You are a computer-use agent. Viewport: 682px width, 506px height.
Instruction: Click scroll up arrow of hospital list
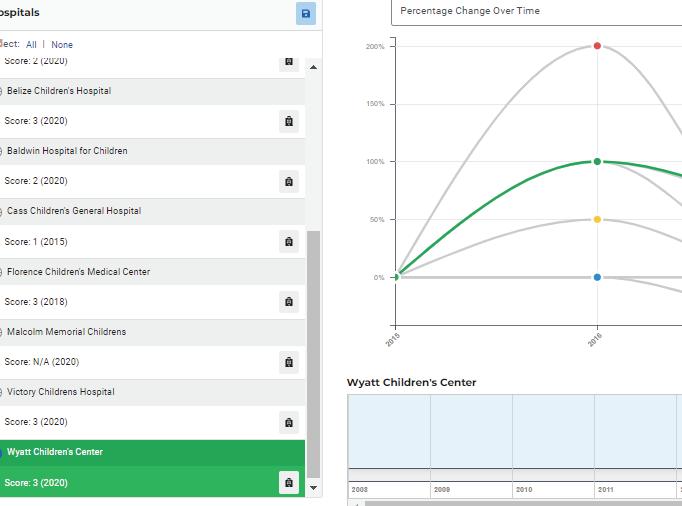313,67
